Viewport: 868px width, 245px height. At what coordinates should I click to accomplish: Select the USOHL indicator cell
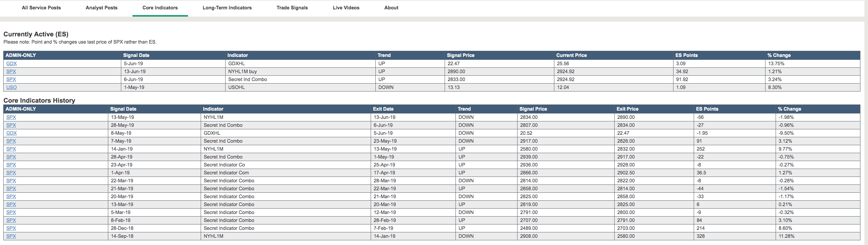300,87
